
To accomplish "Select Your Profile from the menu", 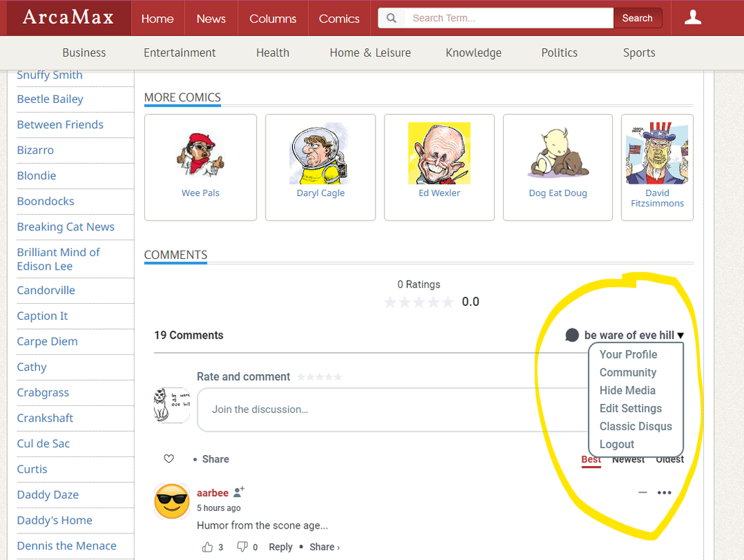I will 628,355.
